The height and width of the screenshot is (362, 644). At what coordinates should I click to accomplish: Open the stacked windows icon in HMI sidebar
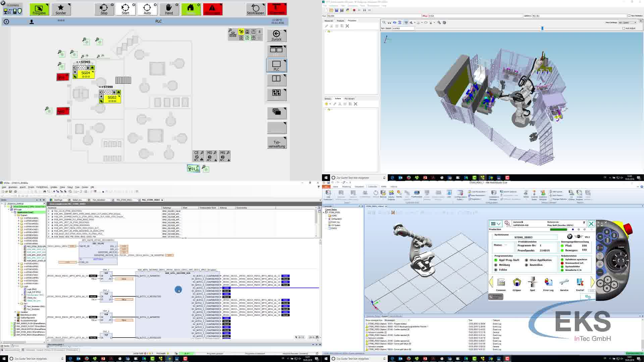point(277,112)
